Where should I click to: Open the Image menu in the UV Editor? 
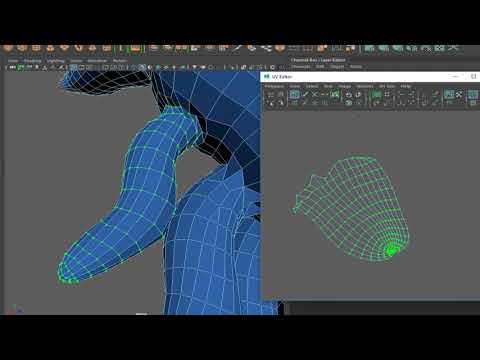(344, 86)
